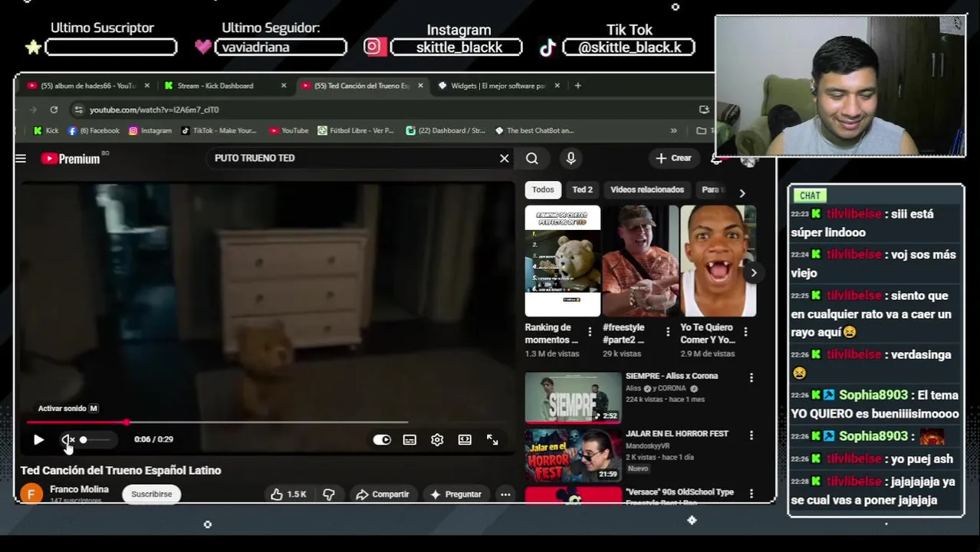This screenshot has width=980, height=552.
Task: Open the Fútbol Libre bookmark
Action: [x=356, y=130]
